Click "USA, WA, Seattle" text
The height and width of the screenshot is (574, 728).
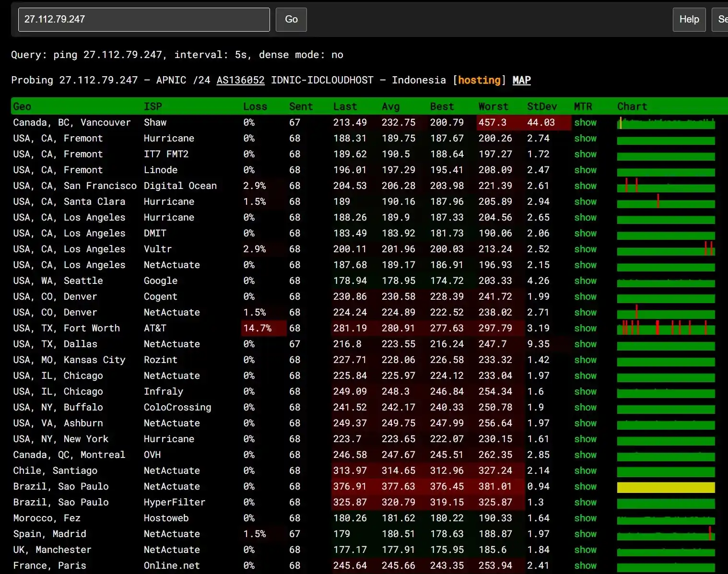58,281
